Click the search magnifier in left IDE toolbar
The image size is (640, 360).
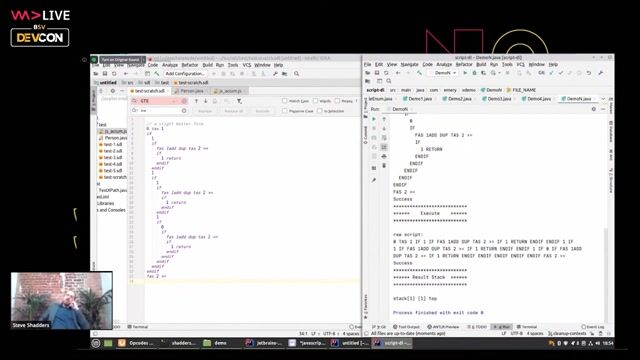click(297, 74)
